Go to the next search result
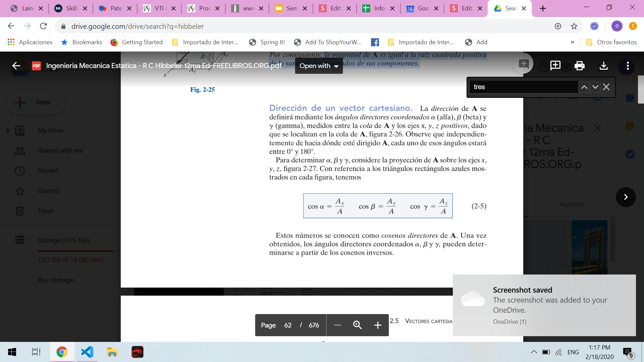The image size is (644, 362). click(595, 87)
